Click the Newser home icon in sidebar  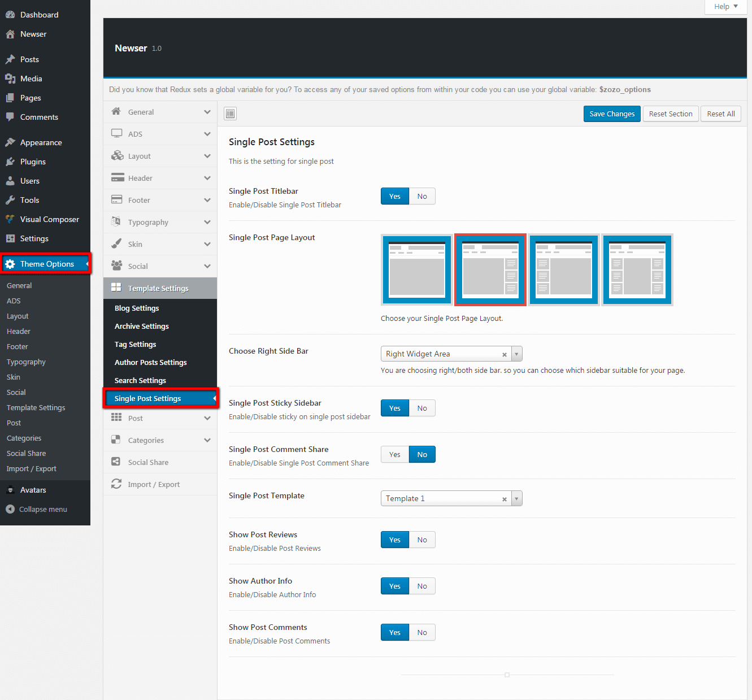[10, 34]
